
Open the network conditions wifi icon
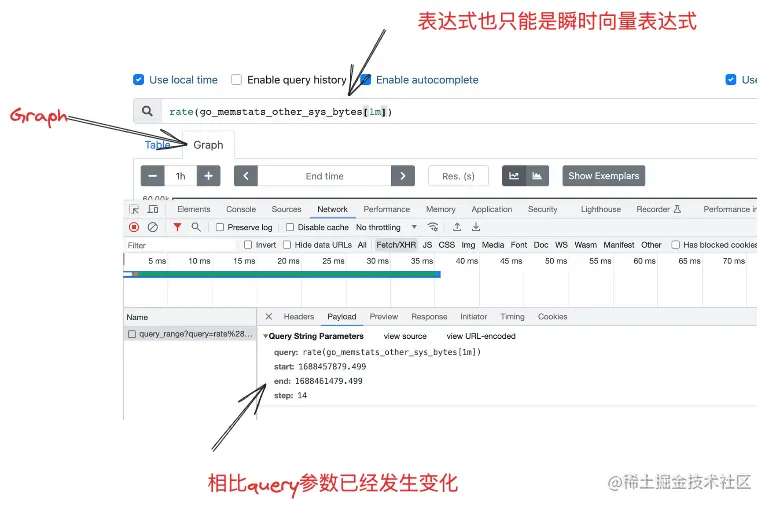[433, 227]
